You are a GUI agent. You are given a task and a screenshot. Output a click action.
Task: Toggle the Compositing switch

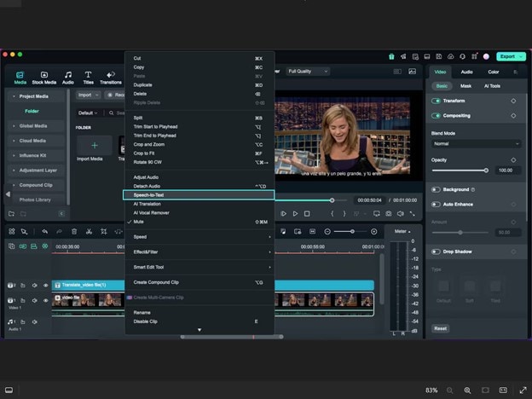[x=436, y=116]
